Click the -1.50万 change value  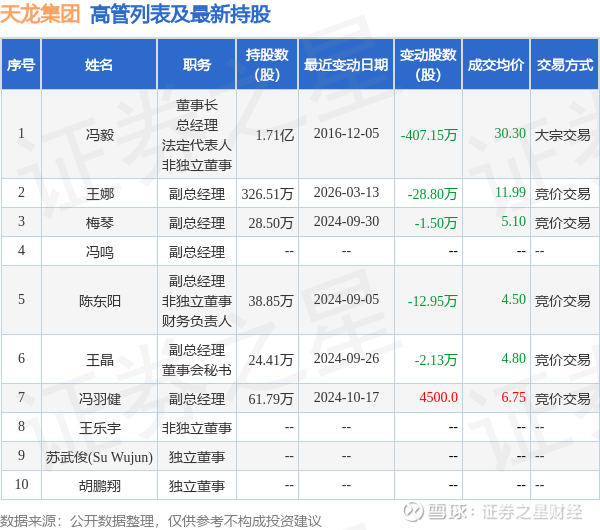pyautogui.click(x=436, y=223)
